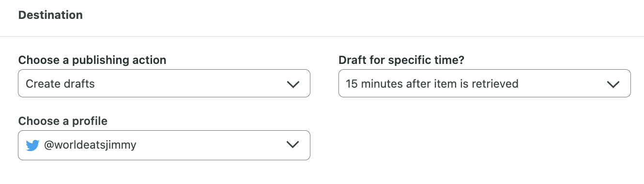Click the chevron beside @worldeatsjimmy
This screenshot has height=184, width=644.
tap(293, 145)
